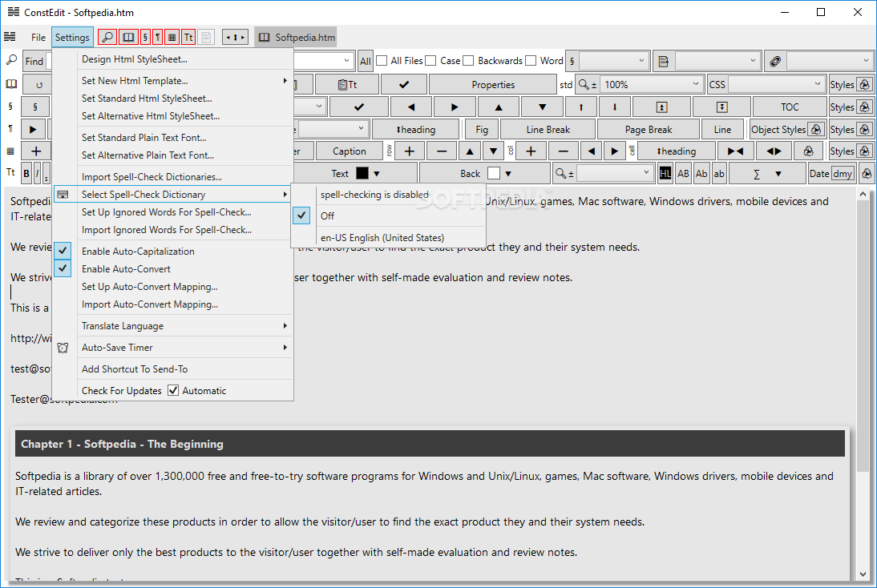Expand Set New Html Template submenu

pyautogui.click(x=173, y=80)
